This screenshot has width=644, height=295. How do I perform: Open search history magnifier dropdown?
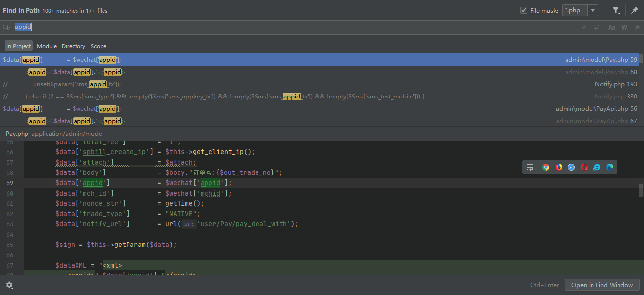[x=7, y=27]
